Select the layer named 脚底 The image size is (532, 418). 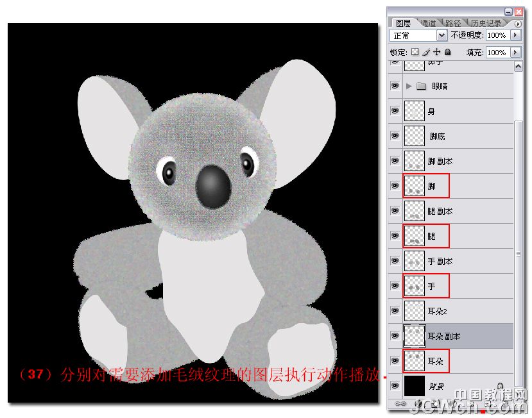(x=437, y=137)
